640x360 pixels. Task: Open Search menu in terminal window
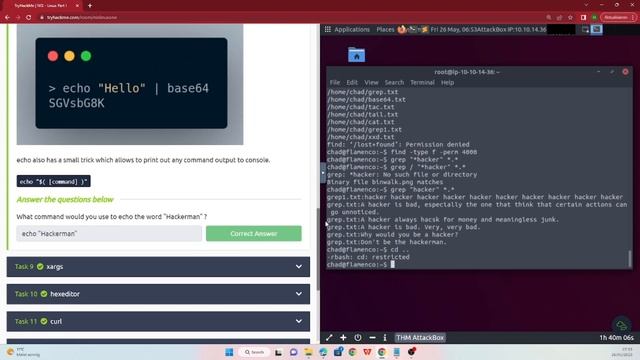tap(394, 82)
